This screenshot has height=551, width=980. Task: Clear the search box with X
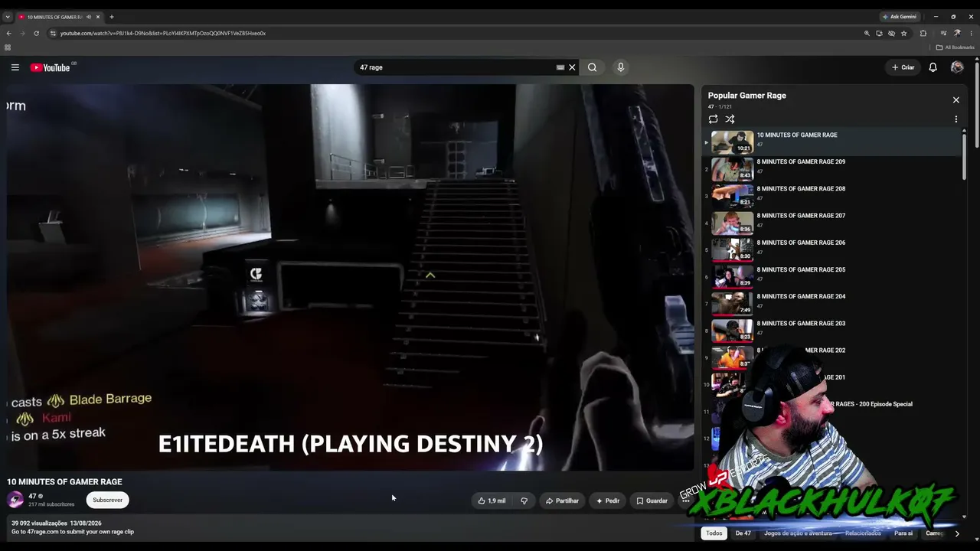(x=572, y=67)
